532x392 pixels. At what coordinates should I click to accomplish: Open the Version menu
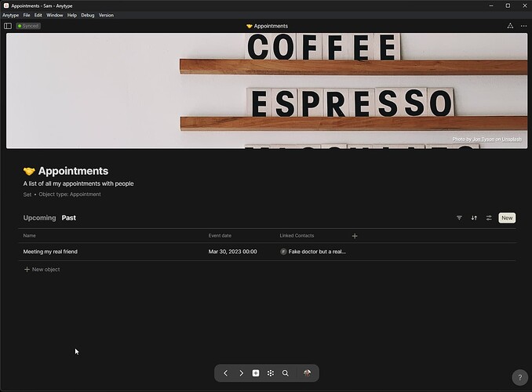point(106,15)
